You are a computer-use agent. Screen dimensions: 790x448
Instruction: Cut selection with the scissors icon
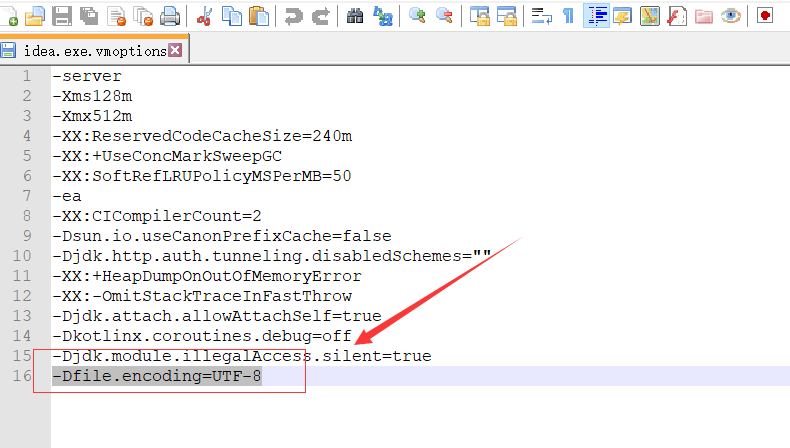[x=204, y=16]
